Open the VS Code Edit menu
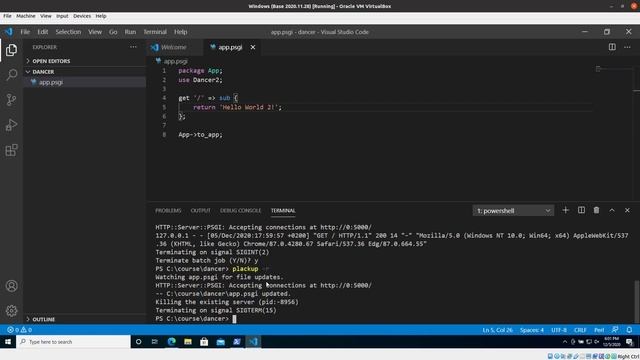This screenshot has height=360, width=640. (x=42, y=32)
